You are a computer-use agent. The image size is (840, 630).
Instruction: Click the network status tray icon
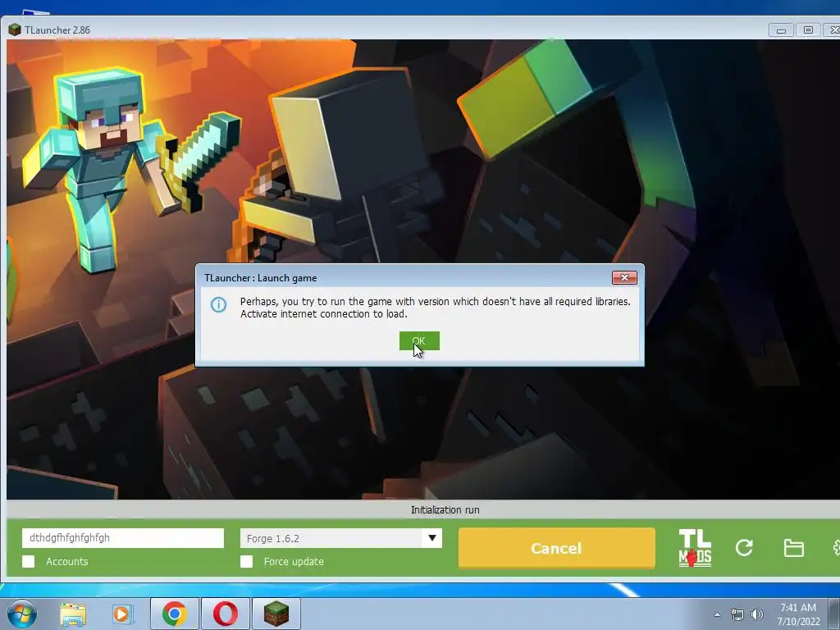coord(737,614)
